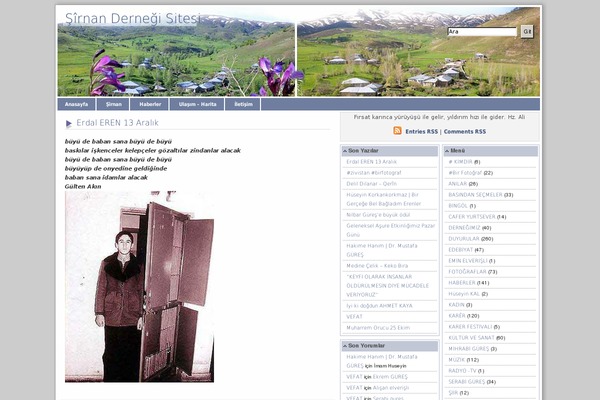Viewport: 600px width, 400px height.
Task: Open the ANILAR category
Action: (458, 184)
